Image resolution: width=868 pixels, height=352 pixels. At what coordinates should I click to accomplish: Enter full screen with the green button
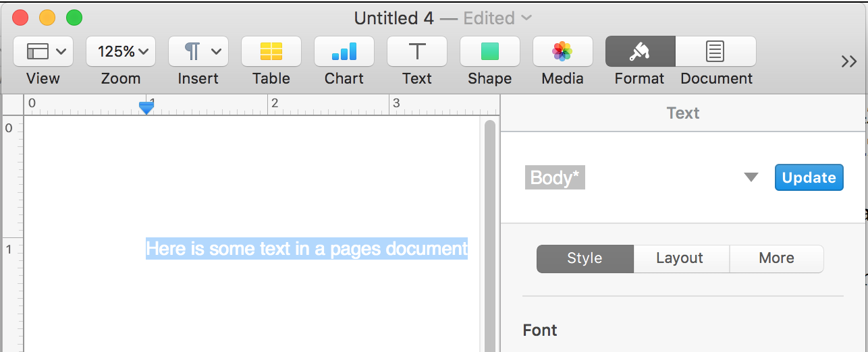coord(74,18)
